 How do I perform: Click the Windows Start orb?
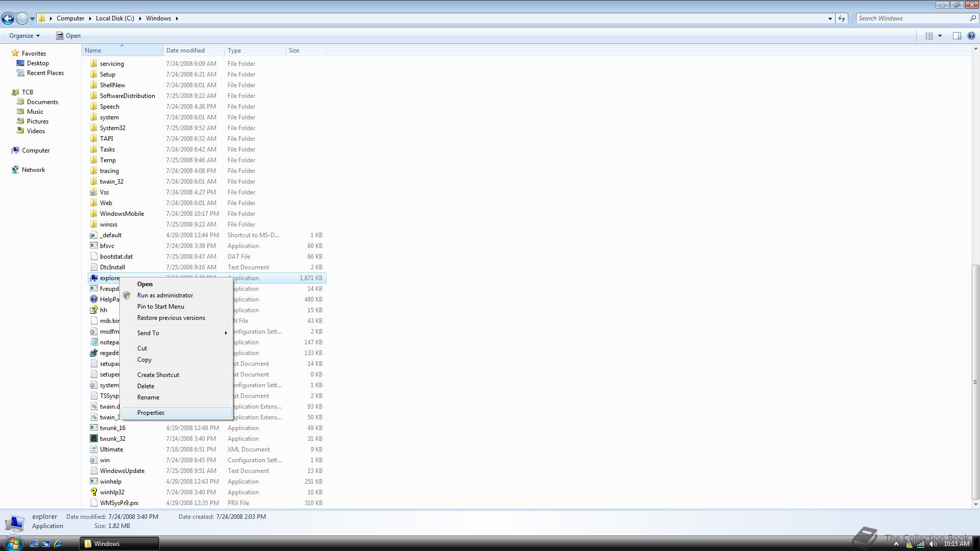point(13,543)
